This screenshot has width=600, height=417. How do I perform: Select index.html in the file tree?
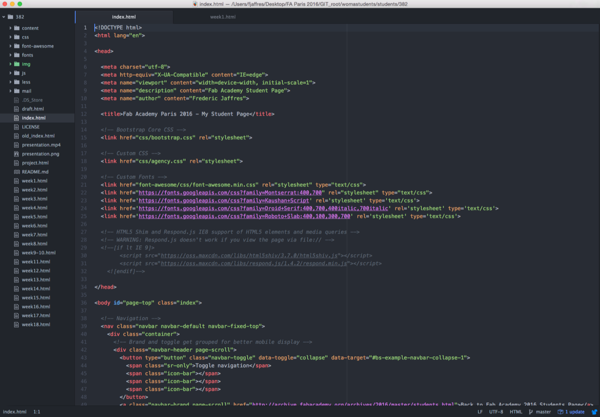[x=34, y=118]
